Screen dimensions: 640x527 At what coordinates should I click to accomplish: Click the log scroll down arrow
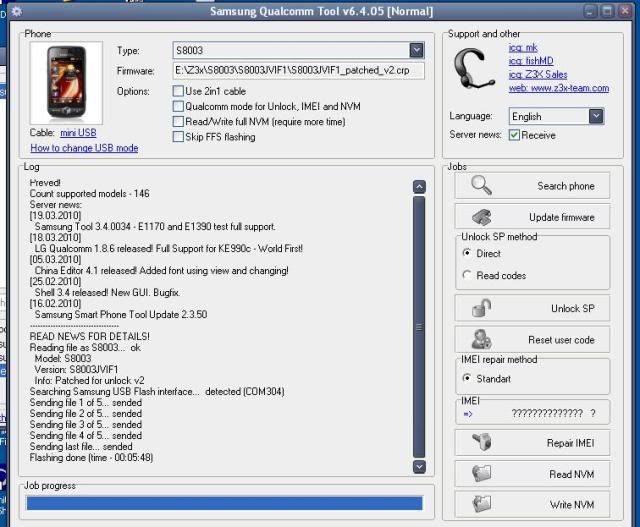pyautogui.click(x=419, y=466)
